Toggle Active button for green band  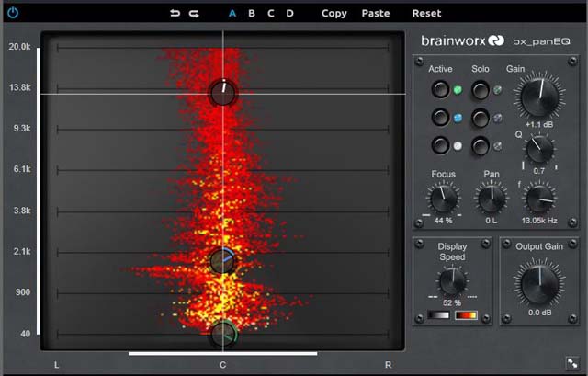(442, 90)
